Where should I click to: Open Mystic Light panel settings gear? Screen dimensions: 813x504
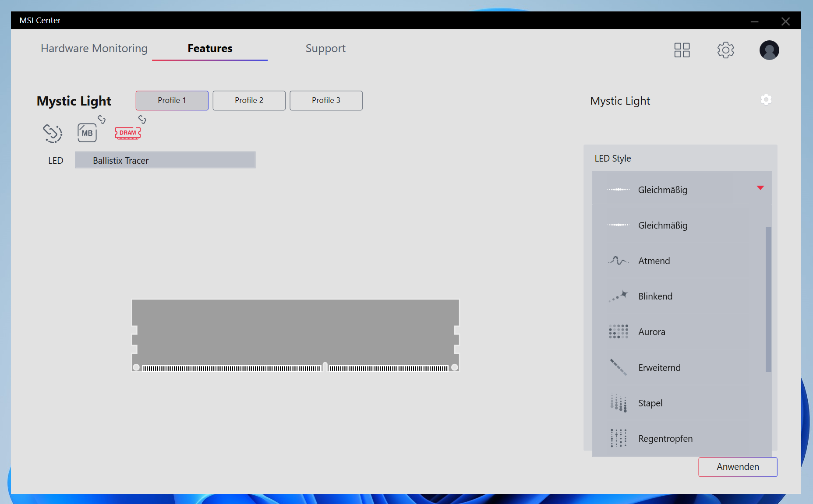[766, 100]
